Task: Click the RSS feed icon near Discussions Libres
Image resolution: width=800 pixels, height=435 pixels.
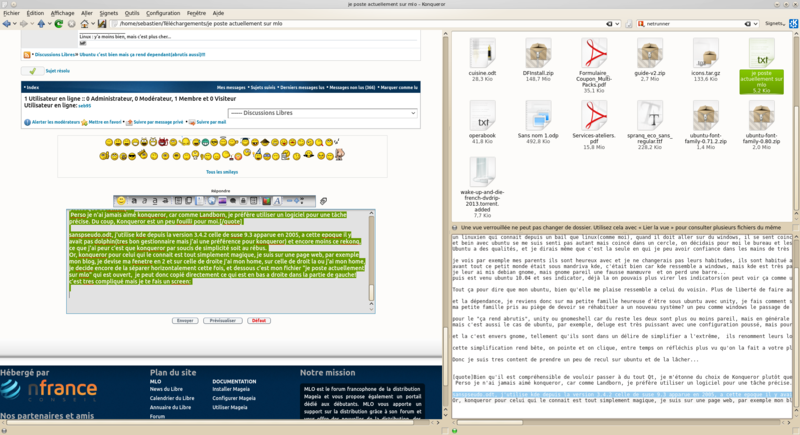Action: 27,55
